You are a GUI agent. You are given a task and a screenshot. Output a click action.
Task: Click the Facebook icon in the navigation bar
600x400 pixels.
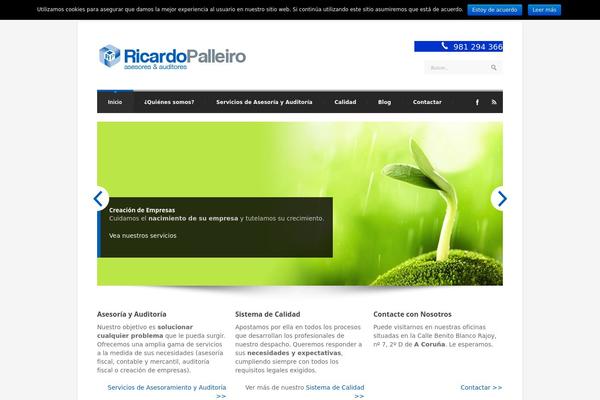tap(477, 102)
